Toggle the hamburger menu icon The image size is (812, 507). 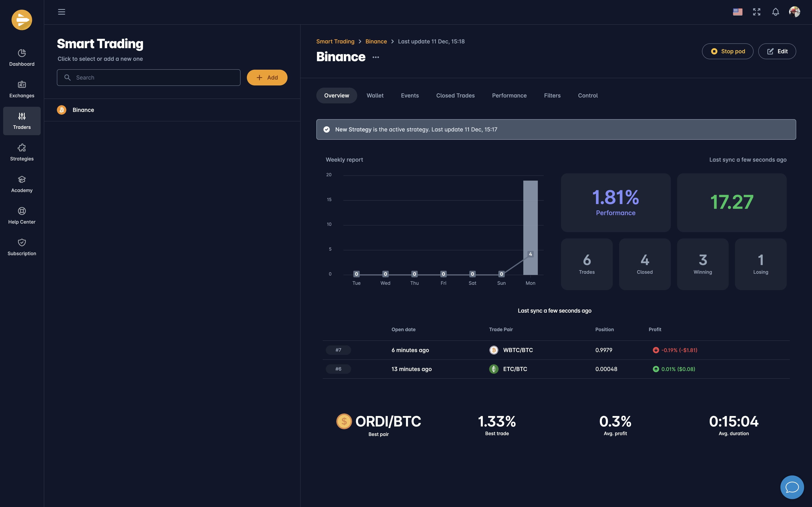tap(61, 12)
